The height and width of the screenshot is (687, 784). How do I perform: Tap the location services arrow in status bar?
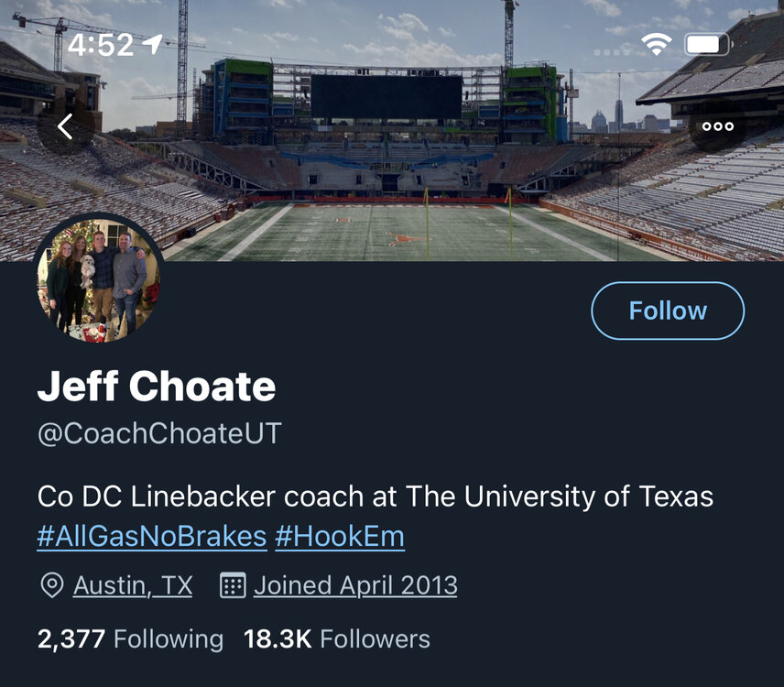[152, 44]
